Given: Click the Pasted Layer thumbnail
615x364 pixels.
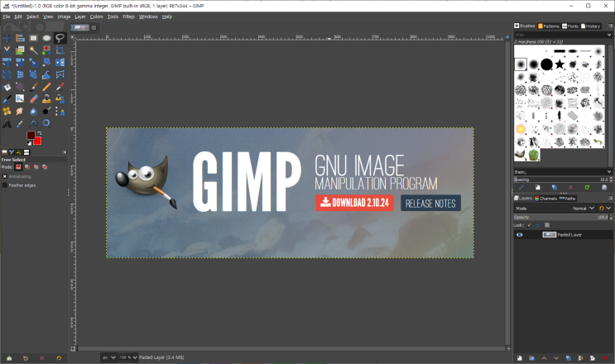Looking at the screenshot, I should point(549,235).
